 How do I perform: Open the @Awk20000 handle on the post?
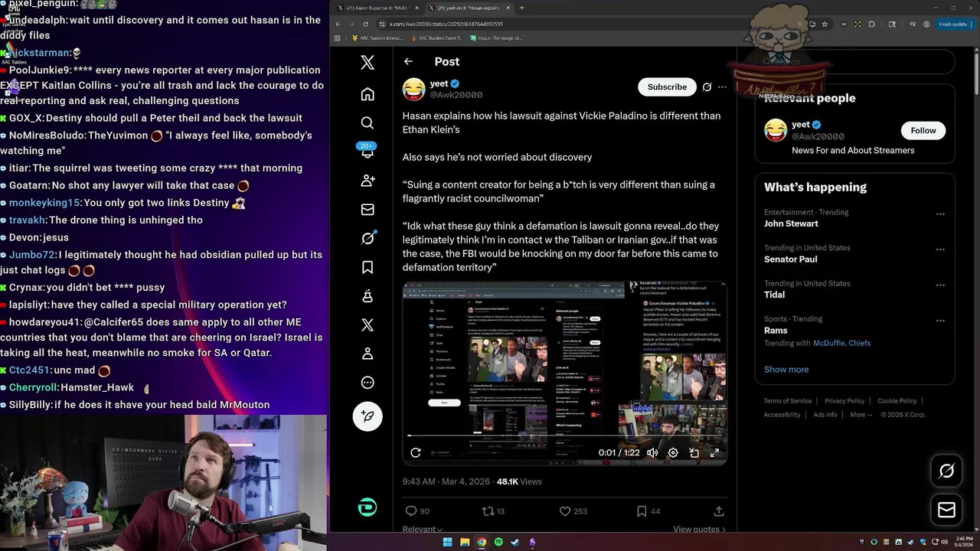pyautogui.click(x=456, y=95)
